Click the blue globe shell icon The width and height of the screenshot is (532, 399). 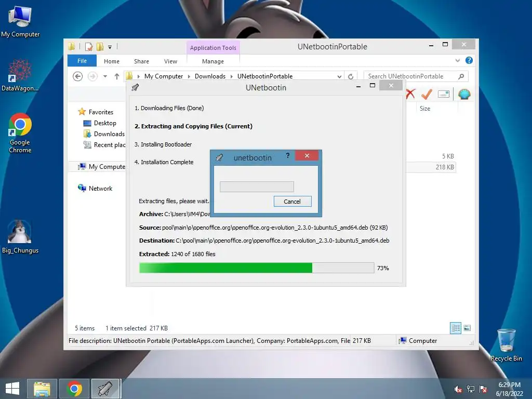[x=464, y=94]
